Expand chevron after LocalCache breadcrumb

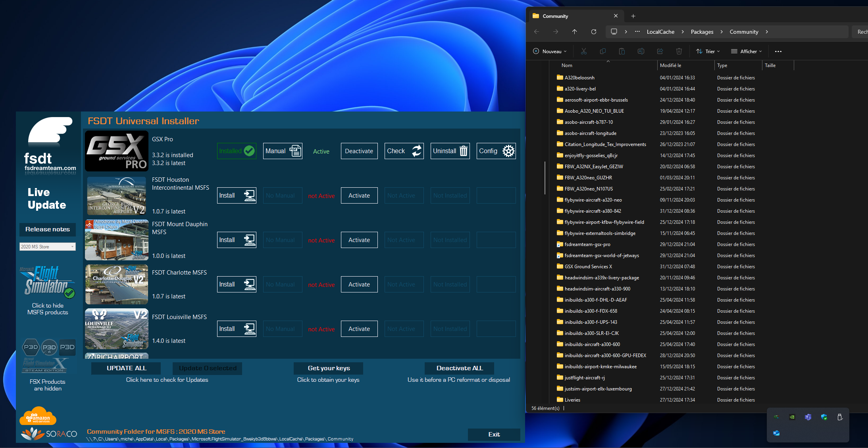point(683,32)
